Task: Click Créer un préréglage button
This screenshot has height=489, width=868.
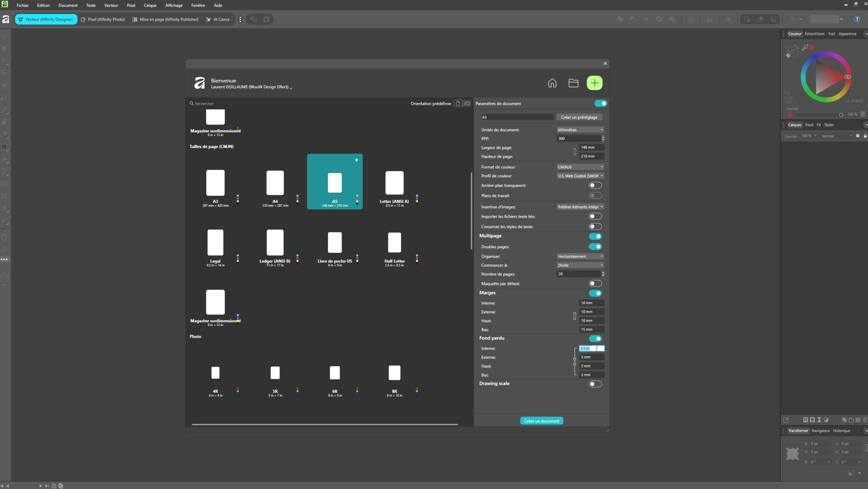Action: click(x=579, y=117)
